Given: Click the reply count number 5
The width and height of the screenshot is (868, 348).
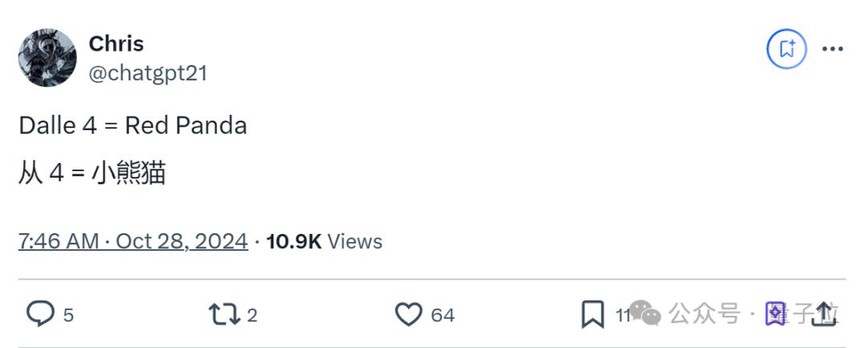Looking at the screenshot, I should pos(68,315).
